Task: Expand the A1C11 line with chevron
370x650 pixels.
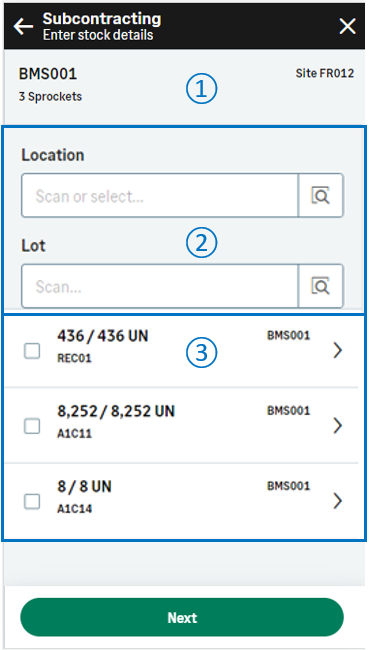Action: pyautogui.click(x=338, y=426)
